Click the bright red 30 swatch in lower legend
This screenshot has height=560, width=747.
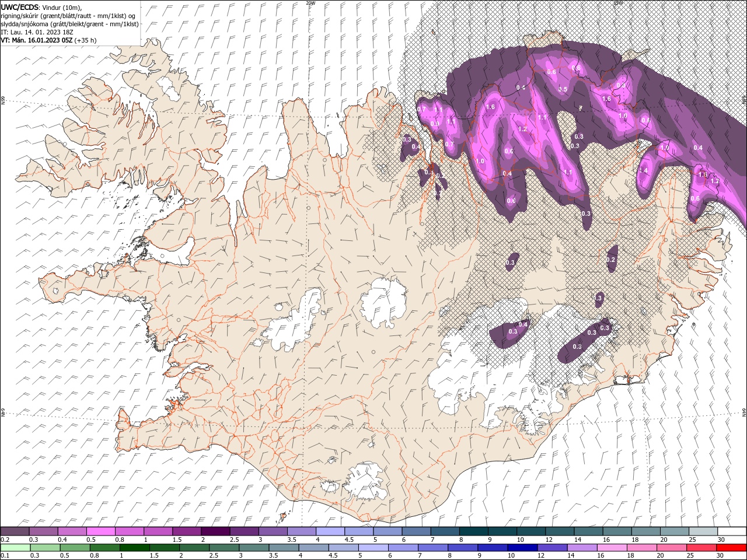coord(731,548)
